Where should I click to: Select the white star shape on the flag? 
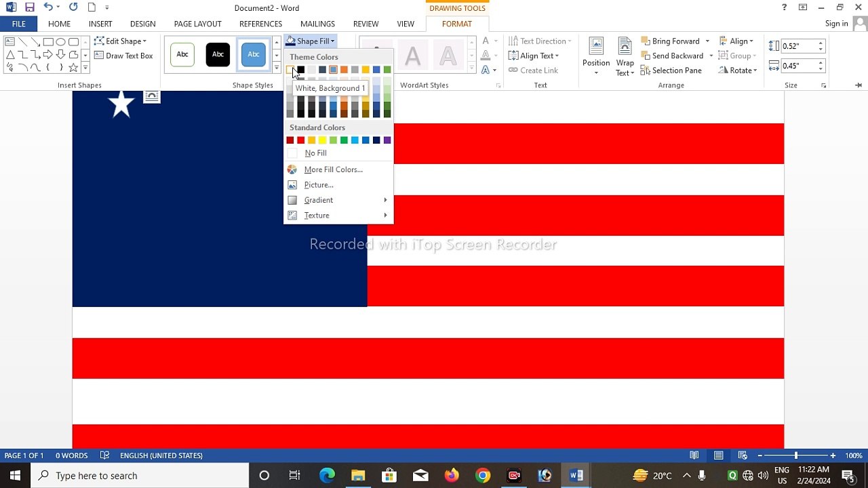(x=121, y=104)
